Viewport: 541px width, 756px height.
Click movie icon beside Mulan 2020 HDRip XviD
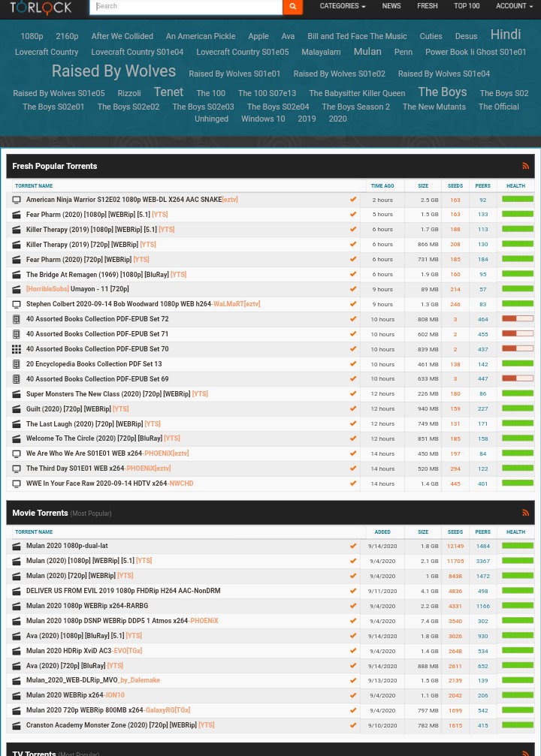click(x=17, y=651)
